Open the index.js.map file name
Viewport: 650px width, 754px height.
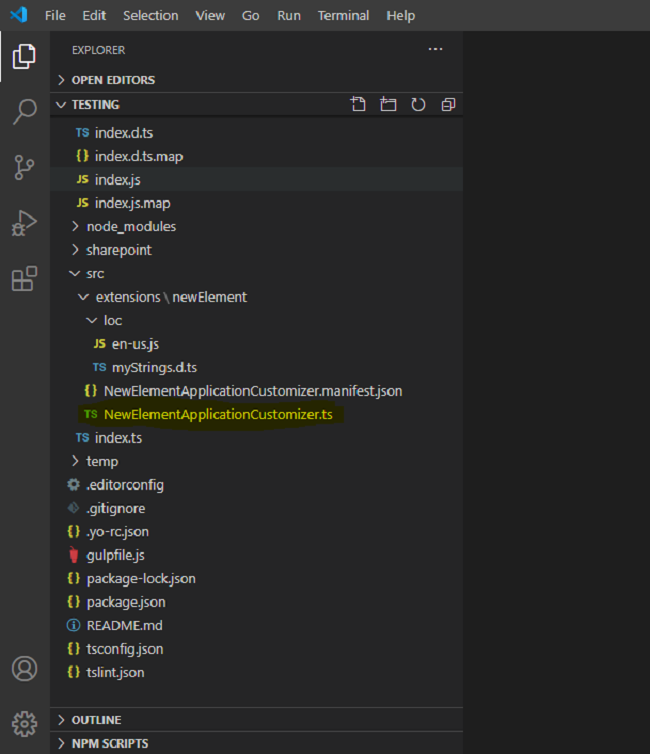coord(132,203)
